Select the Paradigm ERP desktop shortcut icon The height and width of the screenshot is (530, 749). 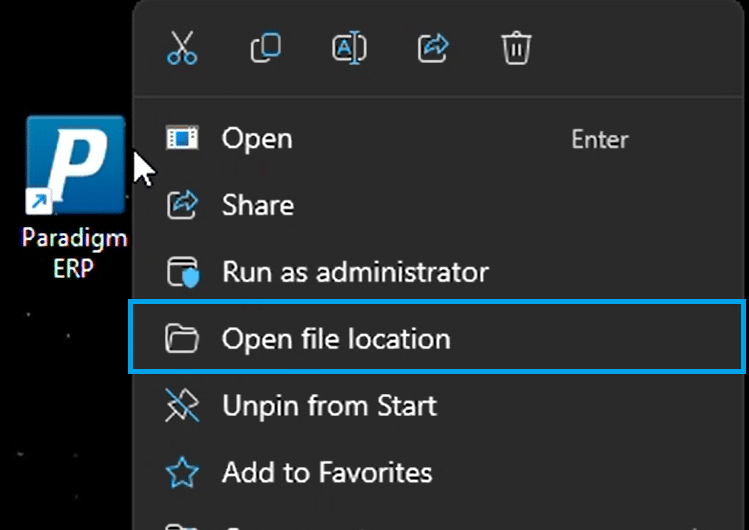(x=75, y=165)
